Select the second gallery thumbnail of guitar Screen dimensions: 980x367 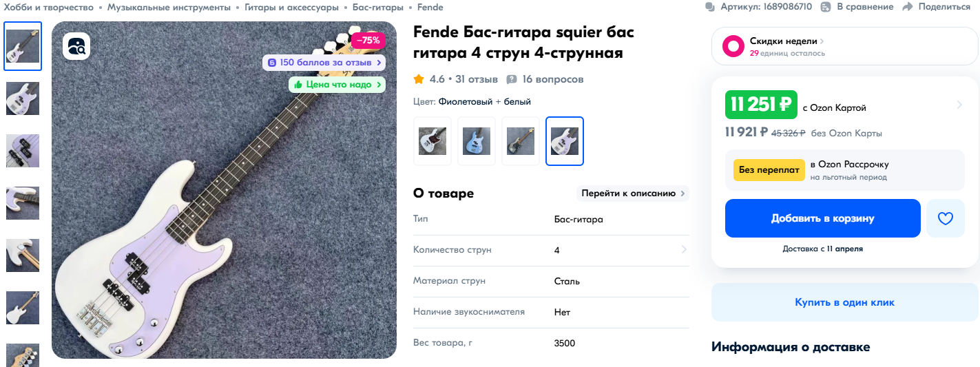pyautogui.click(x=23, y=98)
